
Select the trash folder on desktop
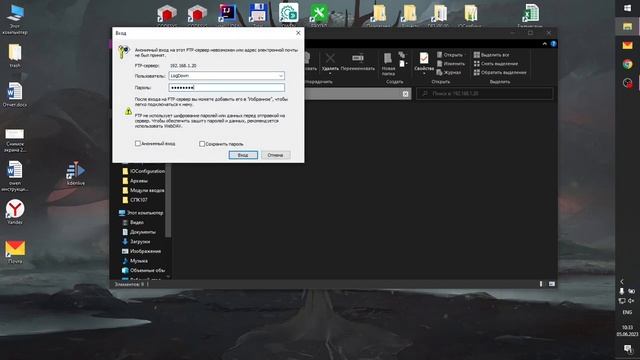point(15,56)
